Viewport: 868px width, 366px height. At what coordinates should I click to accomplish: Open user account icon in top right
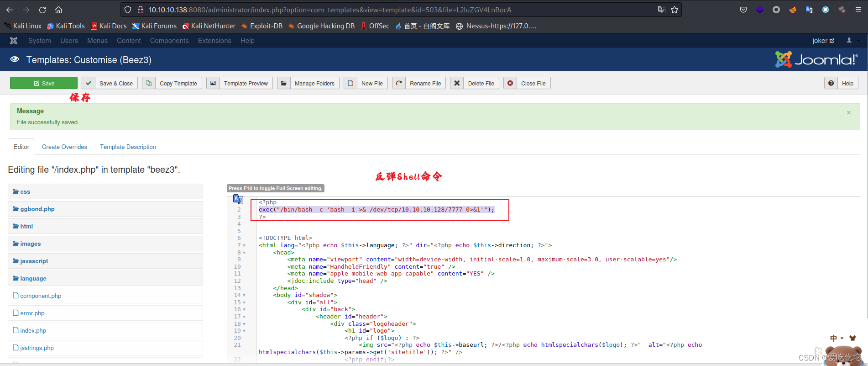point(849,41)
